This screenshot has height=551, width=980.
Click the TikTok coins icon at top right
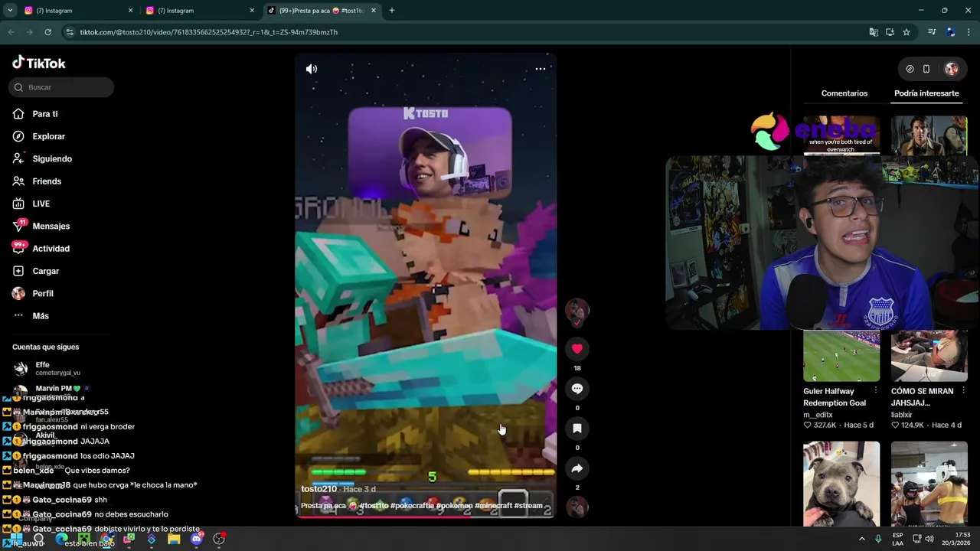point(910,69)
